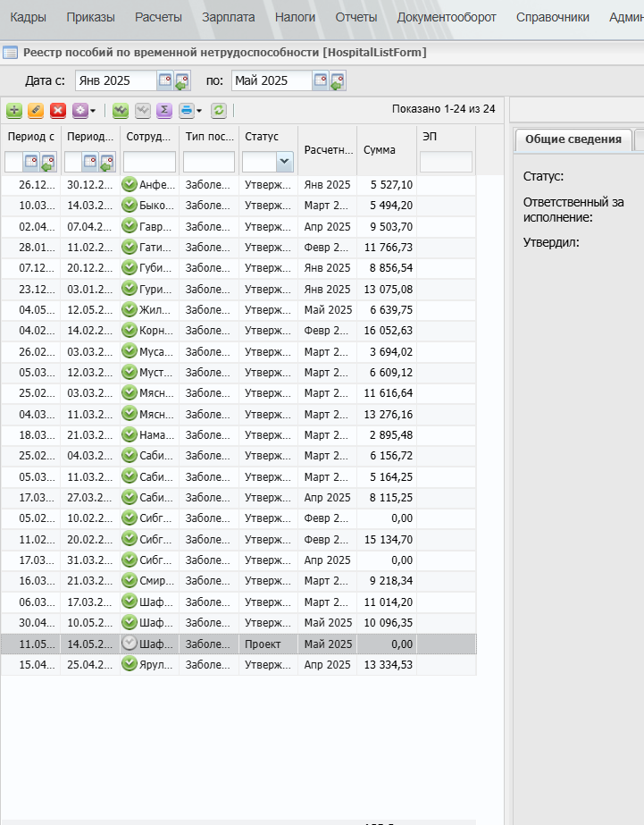Image resolution: width=644 pixels, height=825 pixels.
Task: Open calendar in 'Период с' column filter
Action: pyautogui.click(x=31, y=162)
